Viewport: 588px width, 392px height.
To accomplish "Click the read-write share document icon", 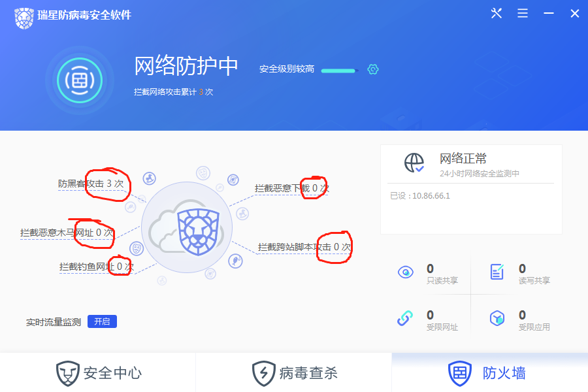I will click(x=497, y=272).
